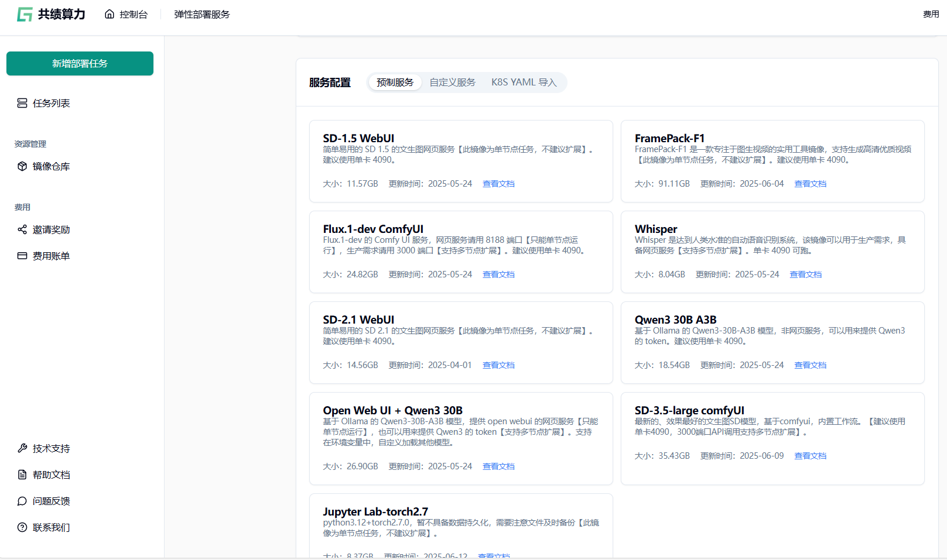
Task: Select the 费用账单 card icon
Action: [x=22, y=256]
